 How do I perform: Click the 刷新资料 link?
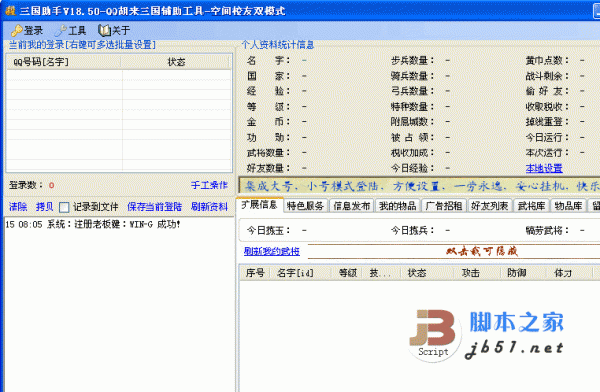click(209, 207)
